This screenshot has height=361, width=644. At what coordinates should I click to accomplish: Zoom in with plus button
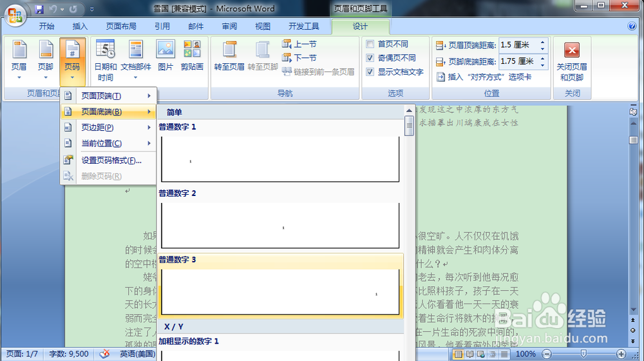pyautogui.click(x=621, y=354)
